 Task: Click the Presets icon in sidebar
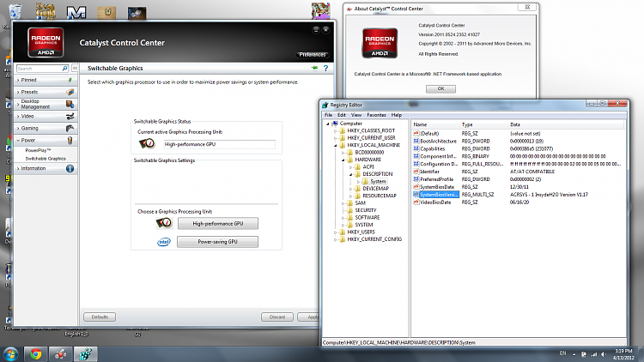pyautogui.click(x=70, y=92)
